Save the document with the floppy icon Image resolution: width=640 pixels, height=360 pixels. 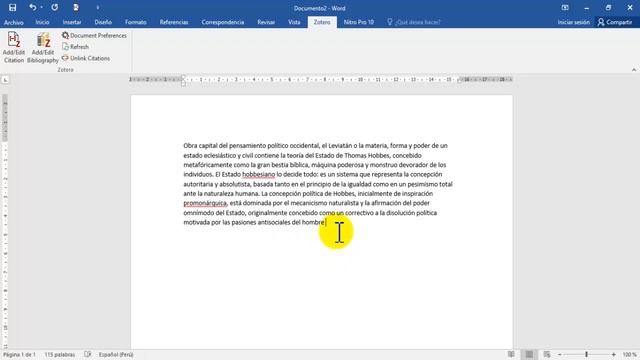pyautogui.click(x=13, y=7)
